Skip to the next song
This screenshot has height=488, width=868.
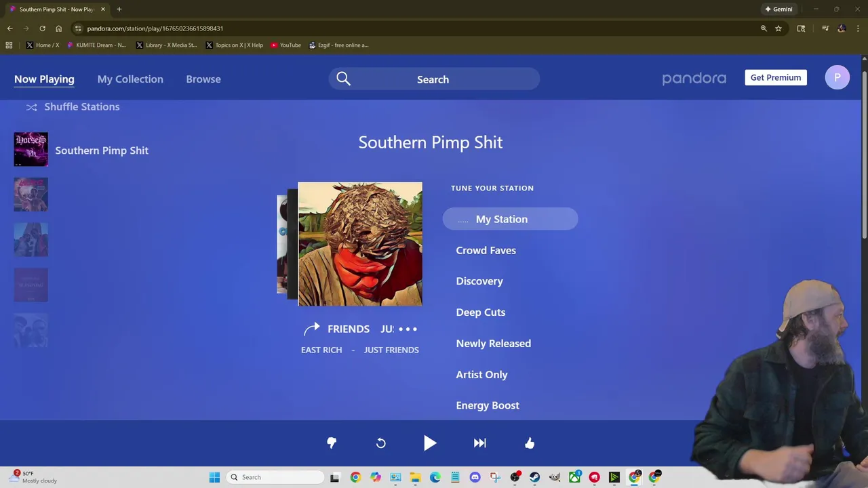(x=480, y=443)
